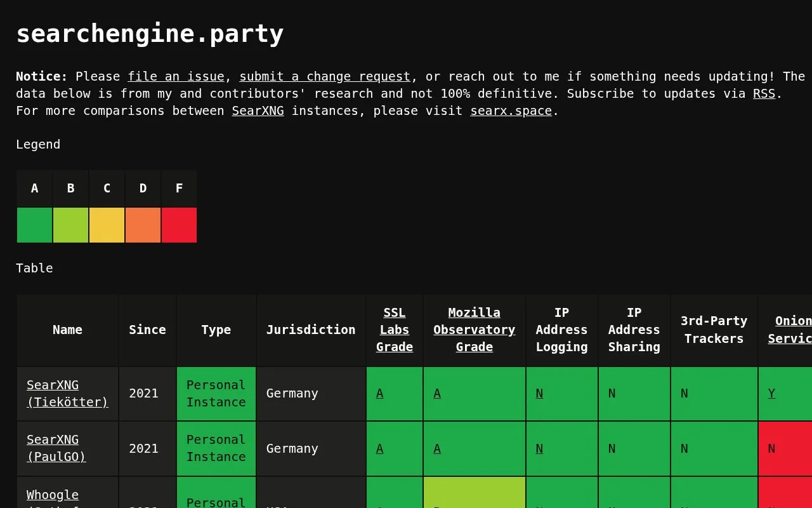Viewport: 812px width, 508px height.
Task: Open the Mozilla Observatory Grade header link
Action: (x=475, y=330)
